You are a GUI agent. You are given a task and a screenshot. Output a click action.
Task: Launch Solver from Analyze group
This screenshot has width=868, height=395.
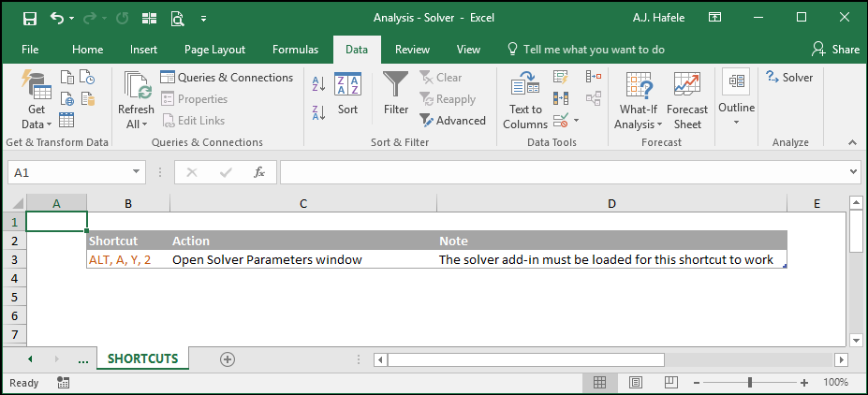point(789,78)
